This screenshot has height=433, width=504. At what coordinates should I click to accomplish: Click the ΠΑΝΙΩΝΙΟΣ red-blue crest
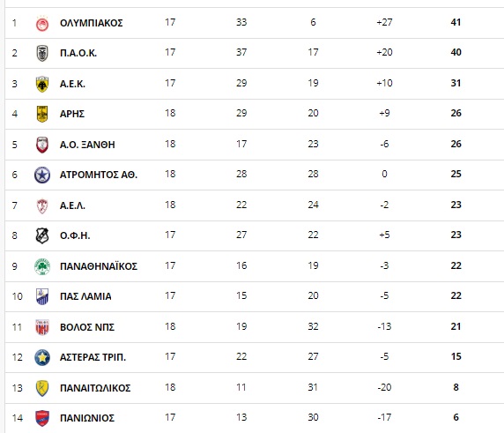pyautogui.click(x=42, y=418)
